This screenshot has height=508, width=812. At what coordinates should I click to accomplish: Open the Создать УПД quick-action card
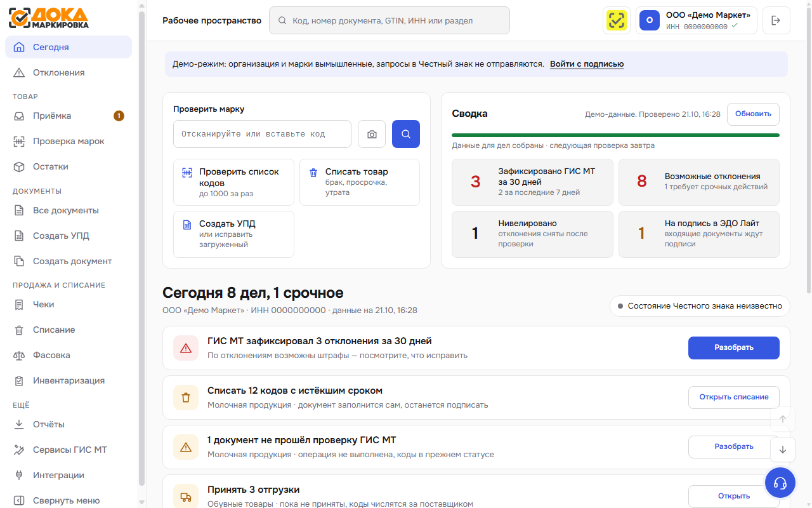click(x=233, y=234)
